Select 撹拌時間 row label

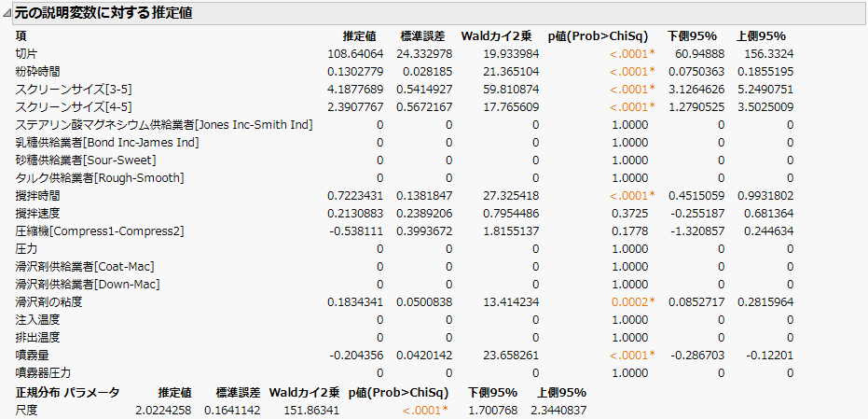click(37, 196)
